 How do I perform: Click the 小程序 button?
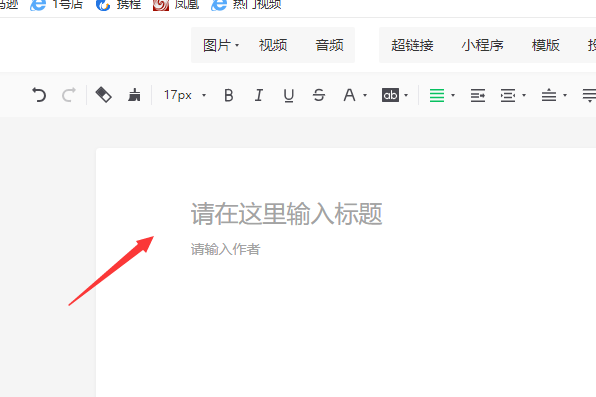pos(482,45)
